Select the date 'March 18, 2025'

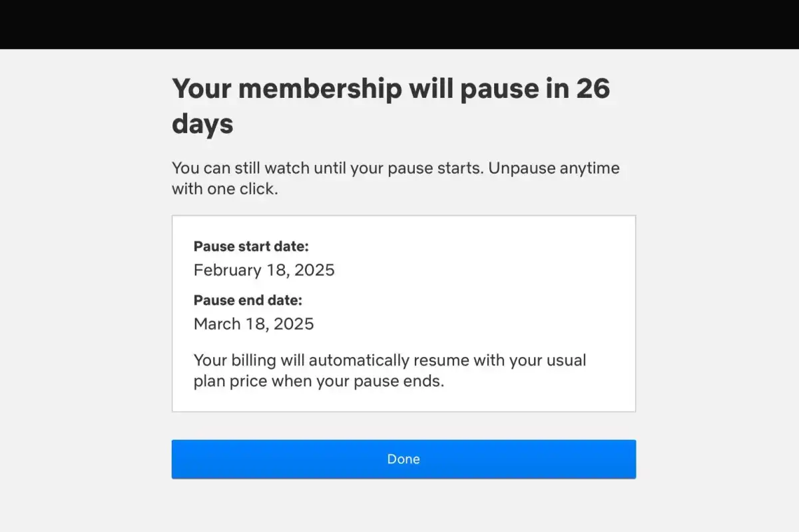point(254,324)
